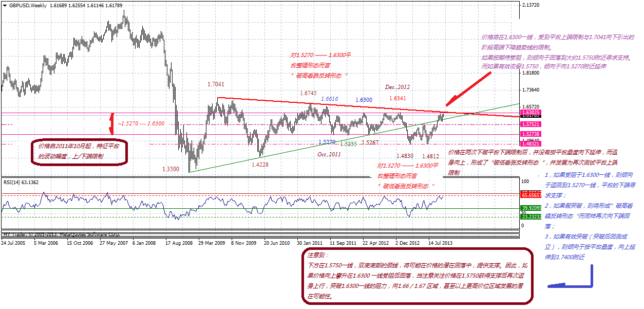
Task: Select the red 1.6341 price label
Action: click(x=397, y=98)
